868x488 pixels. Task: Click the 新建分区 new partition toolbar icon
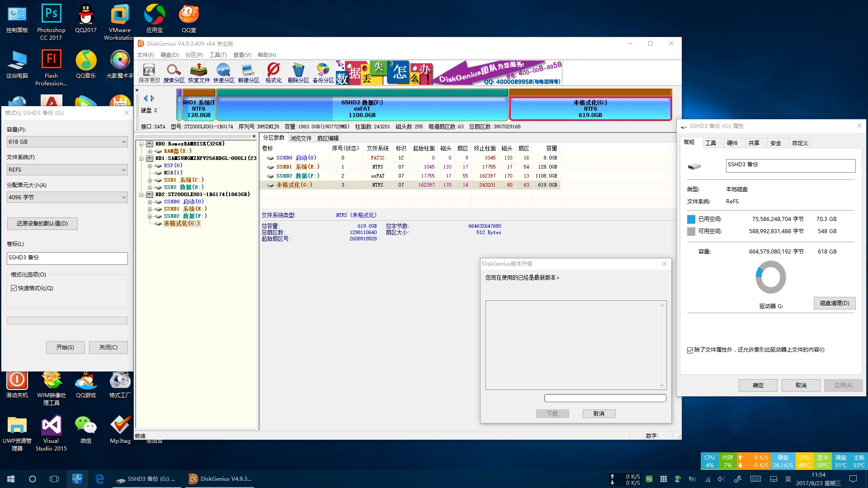pyautogui.click(x=249, y=73)
